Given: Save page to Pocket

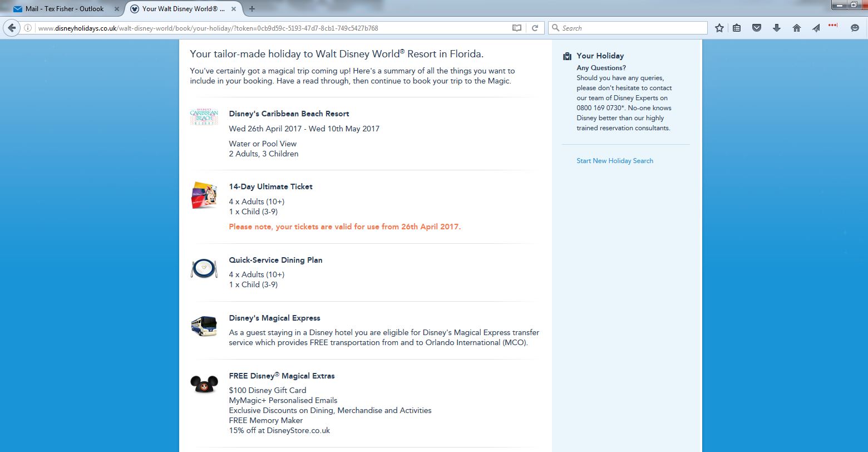Looking at the screenshot, I should pyautogui.click(x=757, y=28).
